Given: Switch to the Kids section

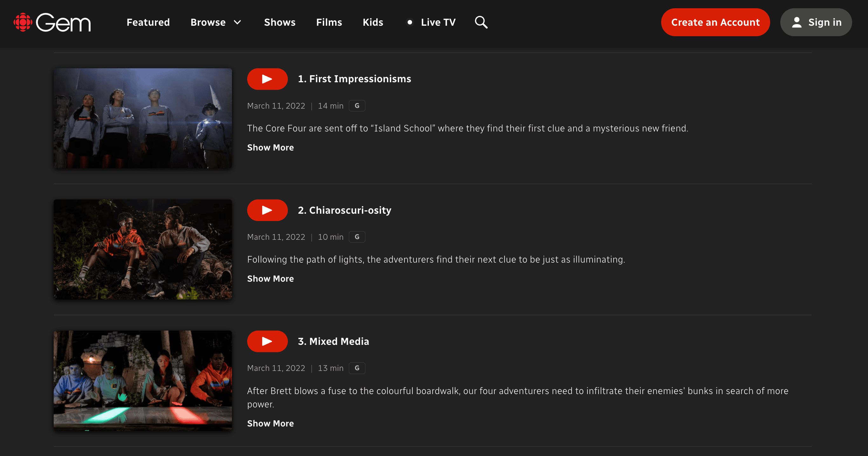Looking at the screenshot, I should click(x=373, y=22).
